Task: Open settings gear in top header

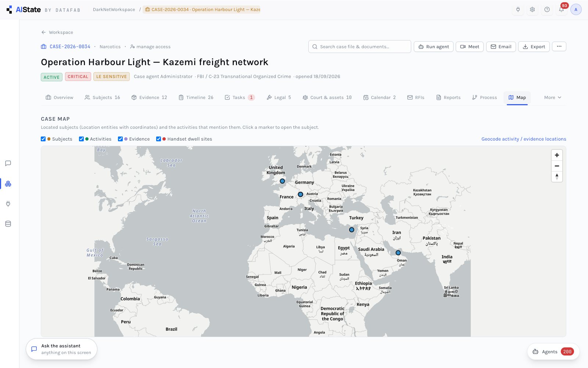Action: point(533,10)
